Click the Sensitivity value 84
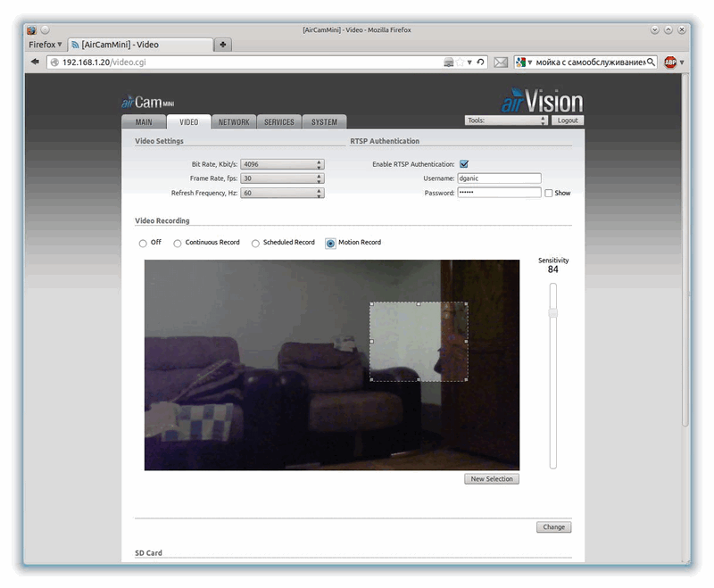The height and width of the screenshot is (588, 714). tap(552, 269)
